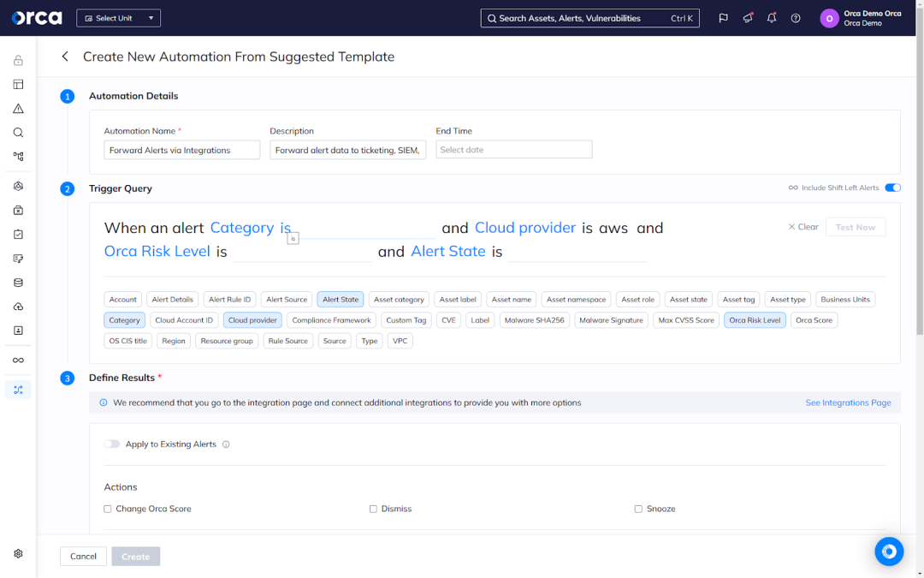The height and width of the screenshot is (578, 924).
Task: Open the dashboard layout sidebar icon
Action: point(18,84)
